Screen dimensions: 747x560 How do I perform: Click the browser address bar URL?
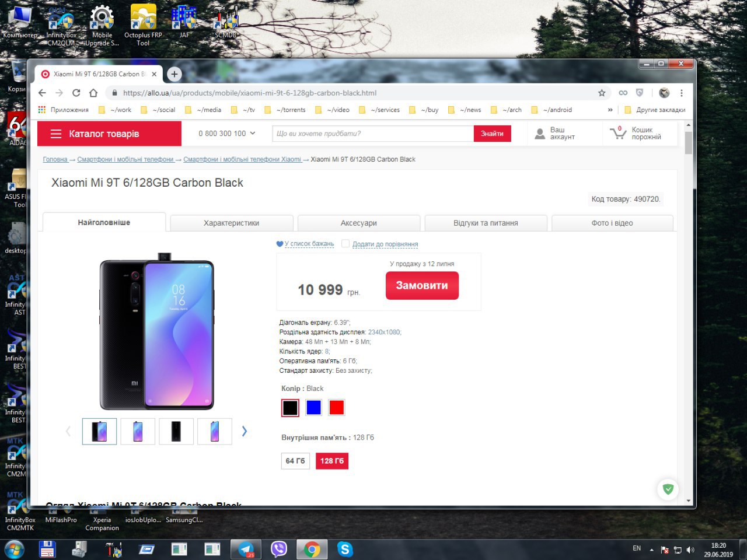point(250,93)
